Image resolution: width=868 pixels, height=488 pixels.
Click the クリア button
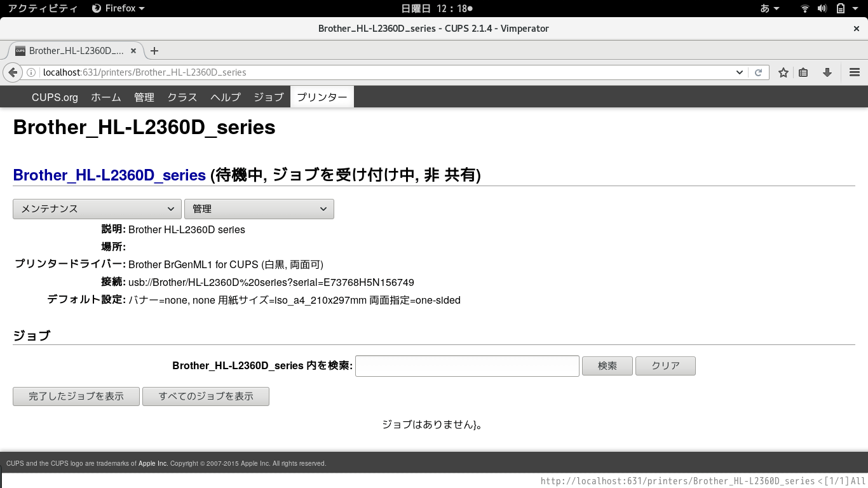pyautogui.click(x=665, y=366)
